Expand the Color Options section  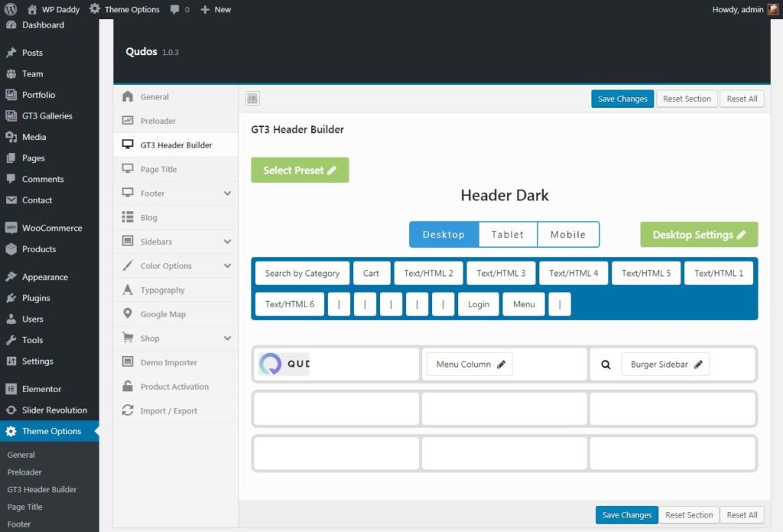tap(164, 265)
